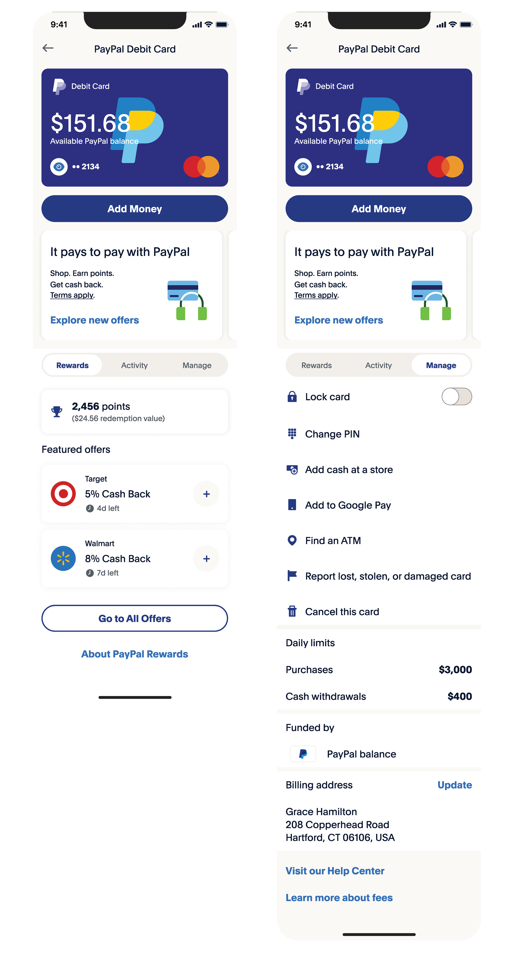
Task: Switch to Activity tab on left screen
Action: [134, 365]
